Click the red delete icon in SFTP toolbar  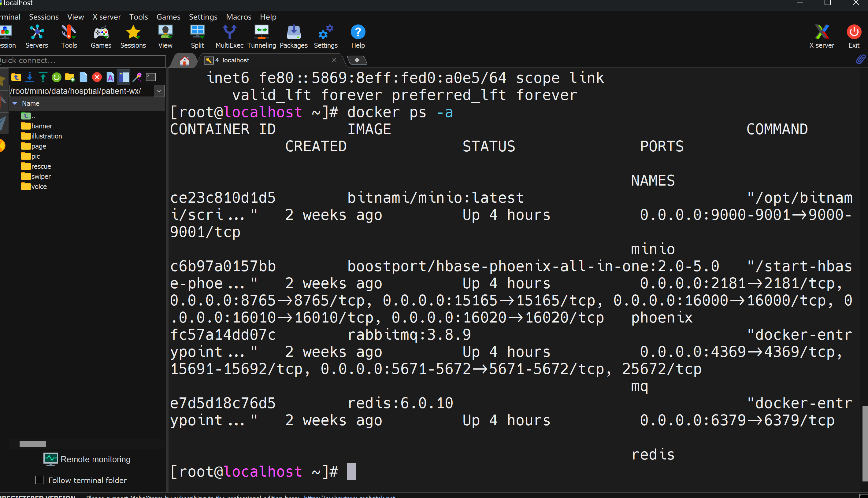97,77
